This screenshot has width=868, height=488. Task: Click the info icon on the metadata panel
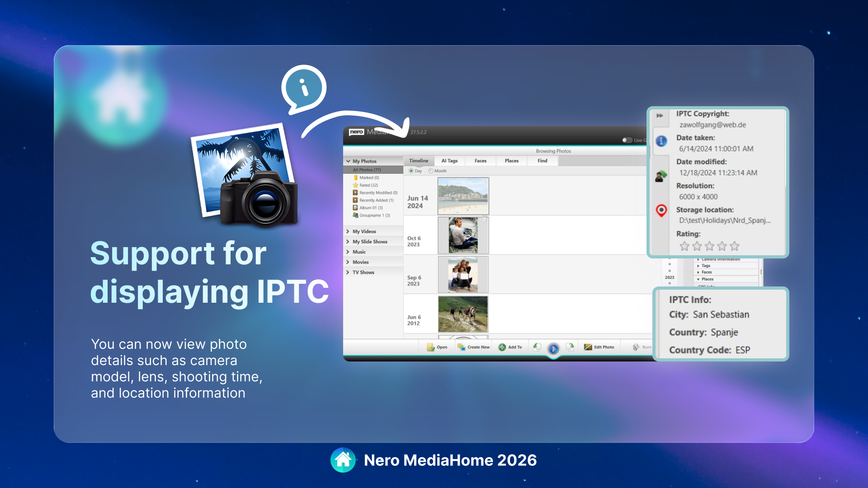coord(661,141)
